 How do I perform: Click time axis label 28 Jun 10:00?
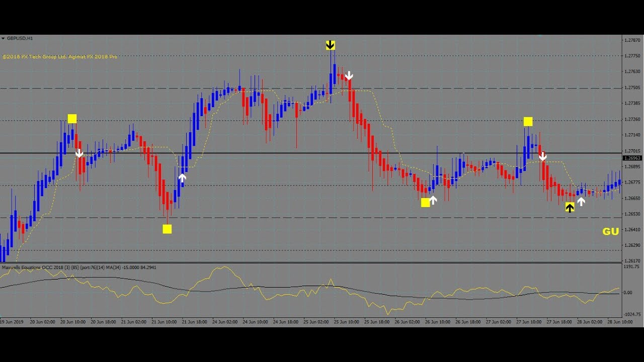click(620, 321)
